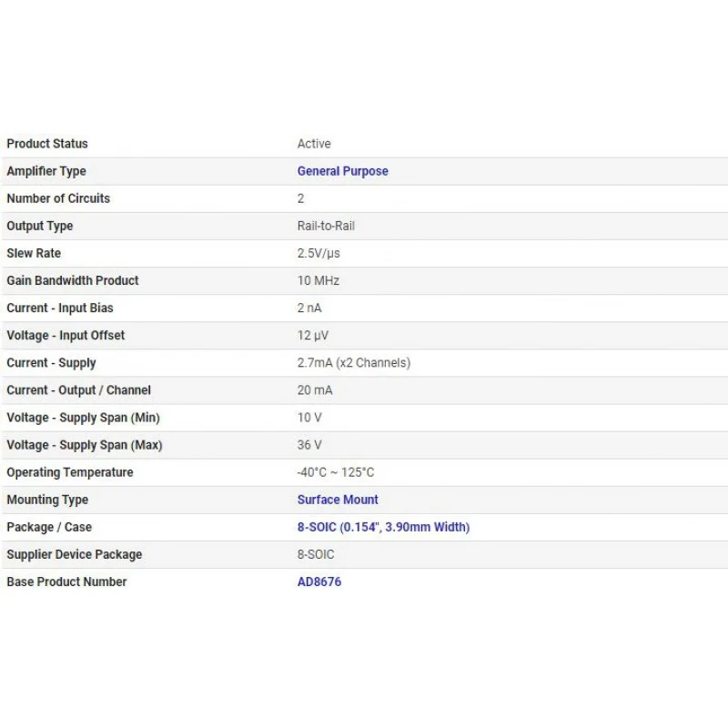Select the 'Active' status value
This screenshot has width=728, height=728.
(x=314, y=144)
